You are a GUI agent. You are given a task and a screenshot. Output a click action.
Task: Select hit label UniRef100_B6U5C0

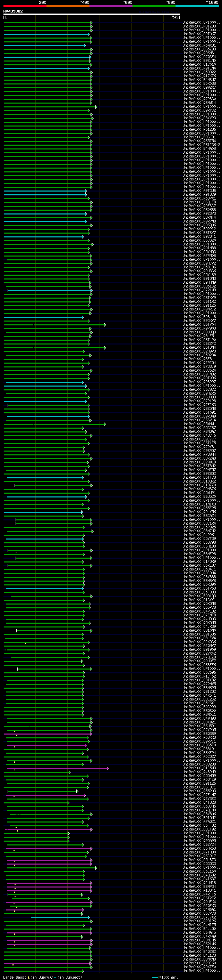[199, 496]
